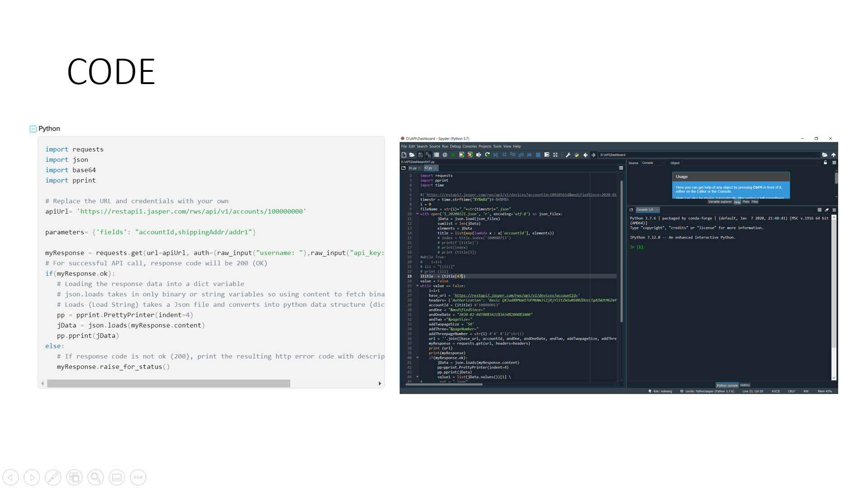The height and width of the screenshot is (488, 868).
Task: Click the See all slides grid icon
Action: point(74,477)
